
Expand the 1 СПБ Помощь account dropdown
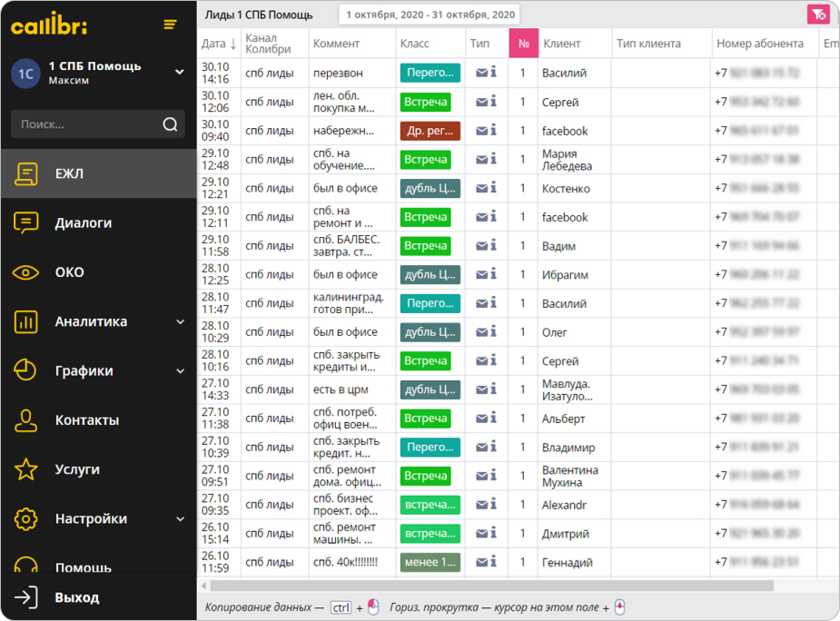(179, 72)
